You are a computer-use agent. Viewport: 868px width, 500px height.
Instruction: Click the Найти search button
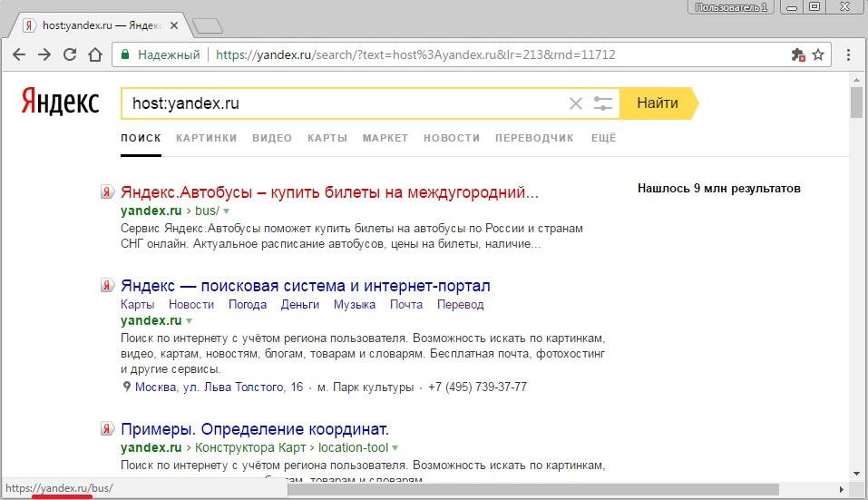658,103
